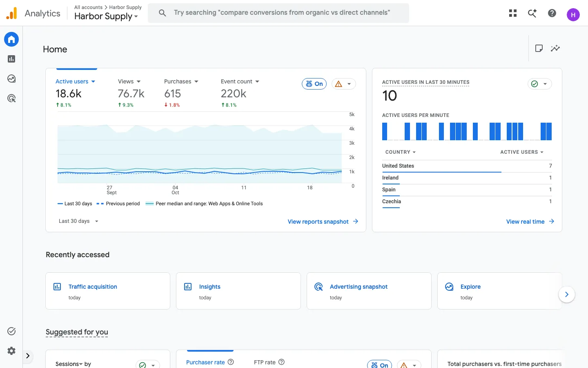Switch to the Purchaser rate tab
Screen dimensions: 588x368
(205, 362)
